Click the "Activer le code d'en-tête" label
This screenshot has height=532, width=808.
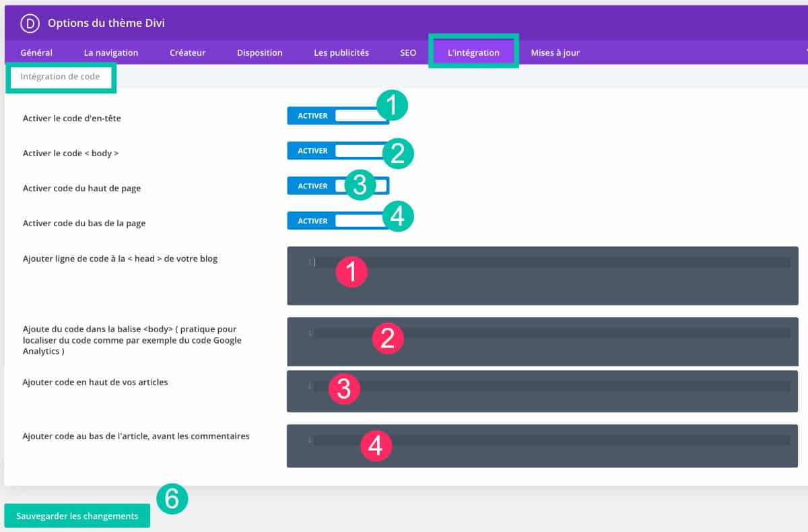click(x=72, y=118)
